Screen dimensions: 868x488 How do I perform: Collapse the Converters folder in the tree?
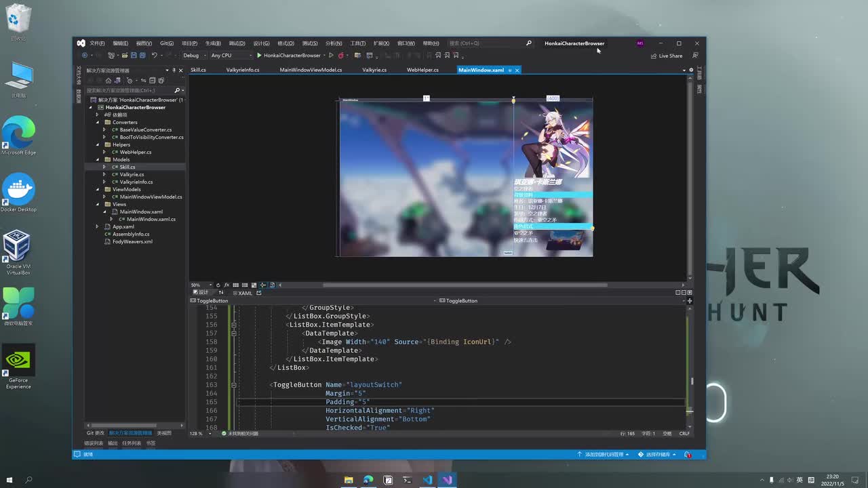[97, 123]
